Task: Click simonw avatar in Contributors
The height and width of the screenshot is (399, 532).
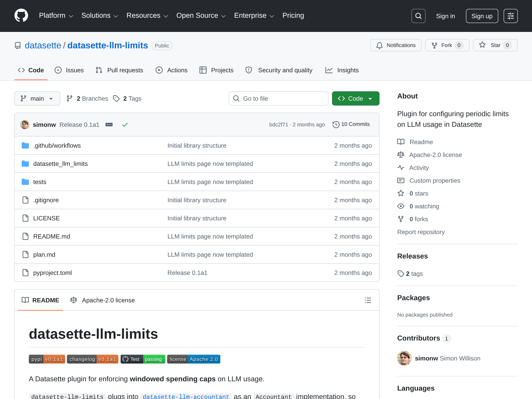Action: (404, 358)
